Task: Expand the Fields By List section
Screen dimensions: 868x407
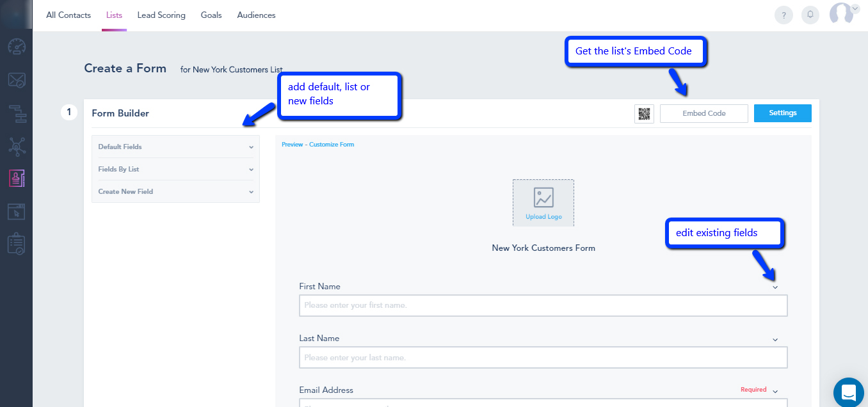Action: [x=175, y=169]
